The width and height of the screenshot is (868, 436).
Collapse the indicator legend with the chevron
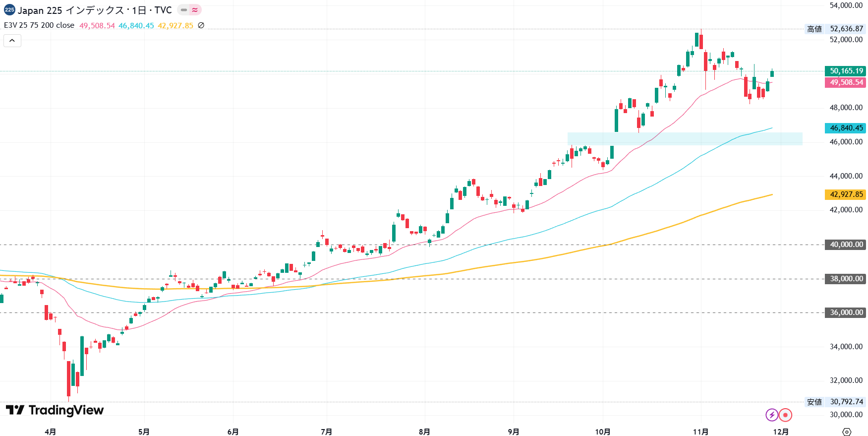click(12, 41)
